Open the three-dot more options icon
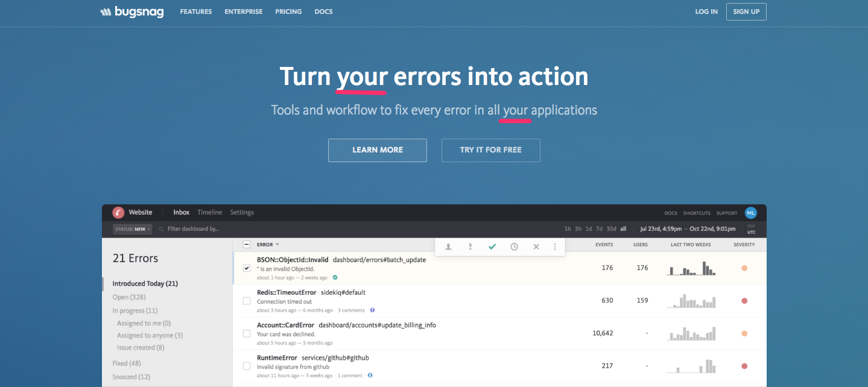868x387 pixels. click(x=555, y=247)
